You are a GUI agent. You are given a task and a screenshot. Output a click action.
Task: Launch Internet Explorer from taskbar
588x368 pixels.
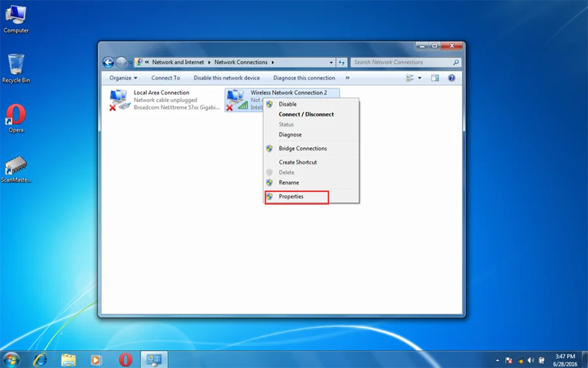pos(40,360)
